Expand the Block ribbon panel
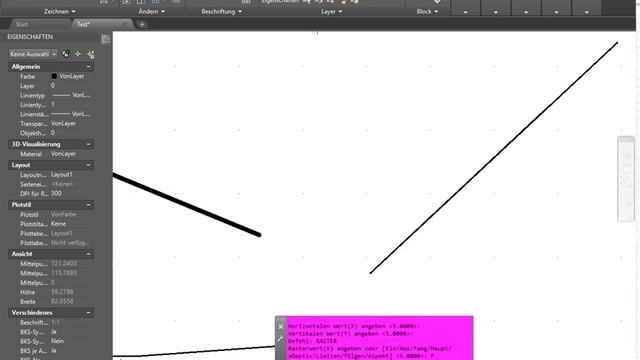640x360 pixels. click(427, 11)
